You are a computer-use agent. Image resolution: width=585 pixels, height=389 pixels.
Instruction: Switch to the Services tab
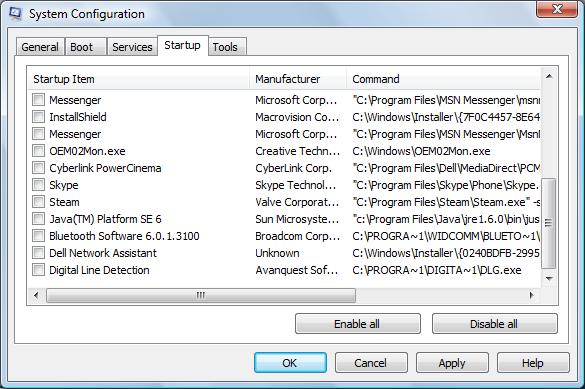[132, 47]
